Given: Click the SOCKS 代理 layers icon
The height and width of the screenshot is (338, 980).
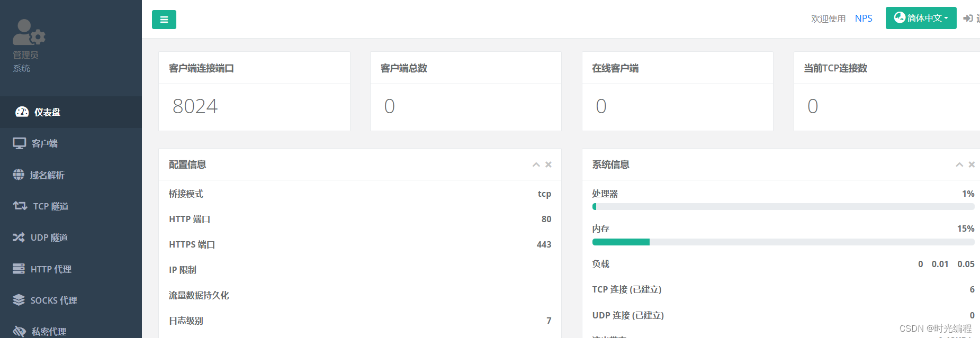Looking at the screenshot, I should tap(19, 300).
